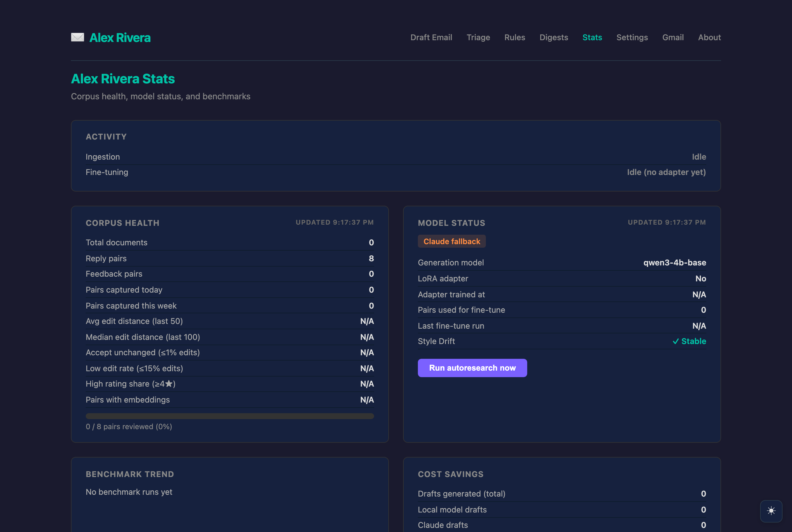Click Pairs captured today label
Image resolution: width=792 pixels, height=532 pixels.
click(124, 290)
